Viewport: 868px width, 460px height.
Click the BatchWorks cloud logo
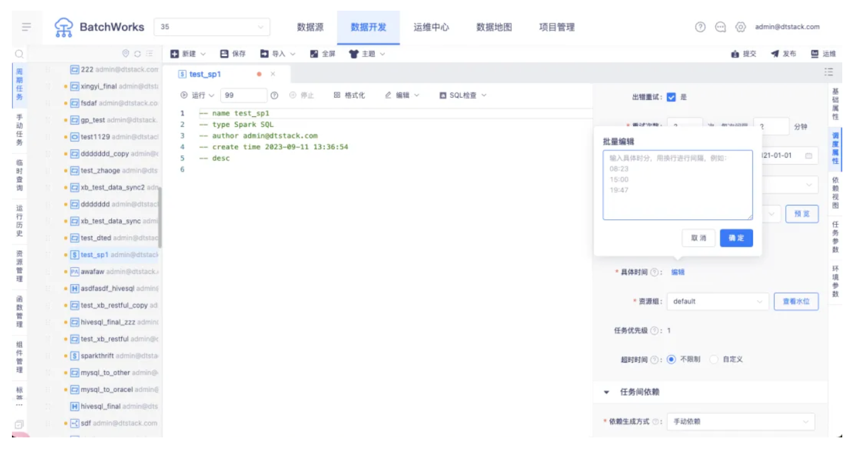pyautogui.click(x=63, y=27)
